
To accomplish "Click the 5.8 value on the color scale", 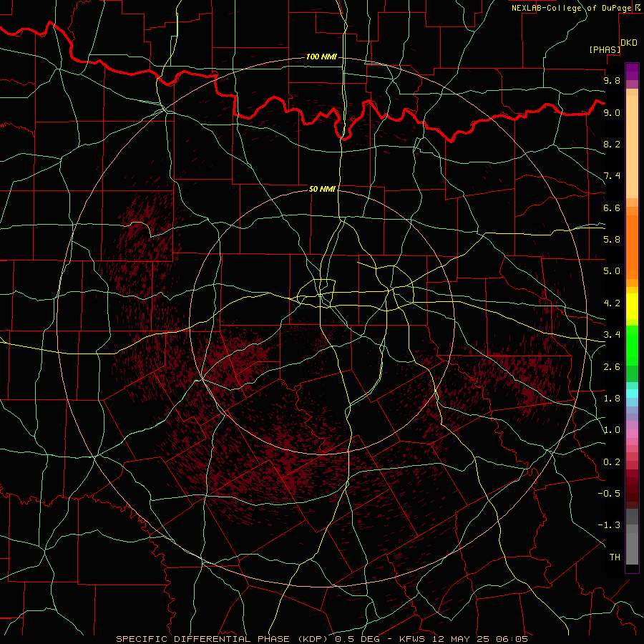I will pos(612,240).
